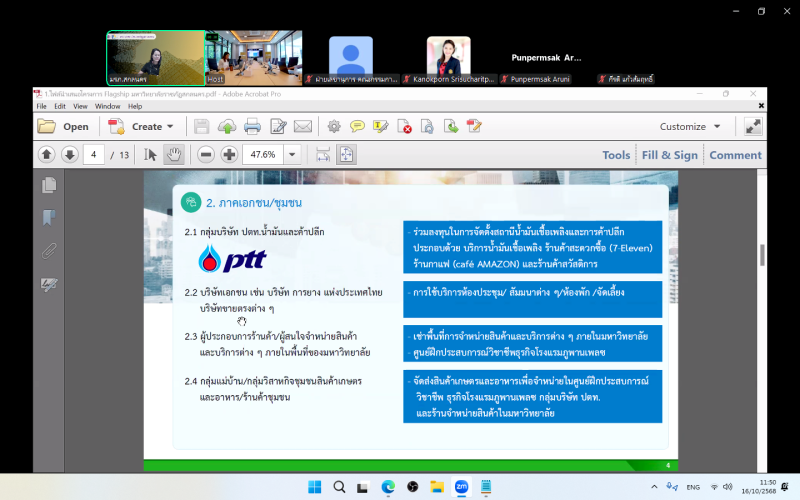Show the Page Thumbnails side panel
Viewport: 800px width, 500px height.
tap(48, 185)
